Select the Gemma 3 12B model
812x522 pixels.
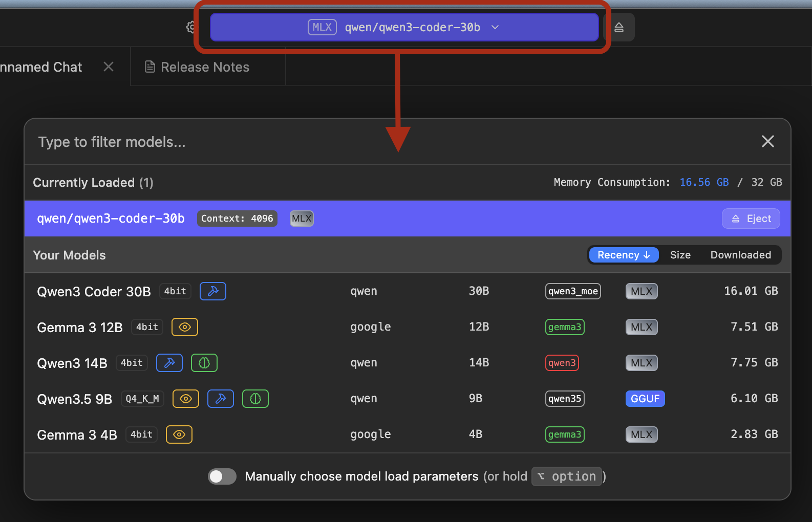pos(408,327)
